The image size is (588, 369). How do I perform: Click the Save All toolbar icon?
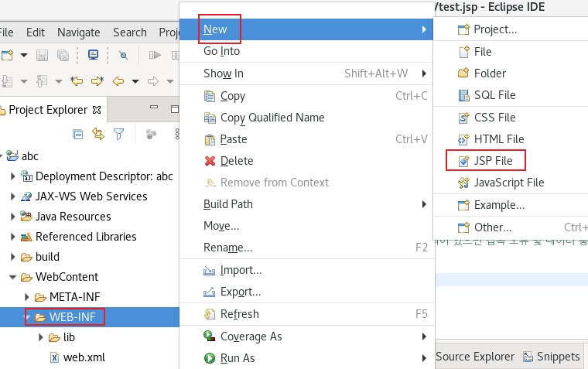point(63,56)
